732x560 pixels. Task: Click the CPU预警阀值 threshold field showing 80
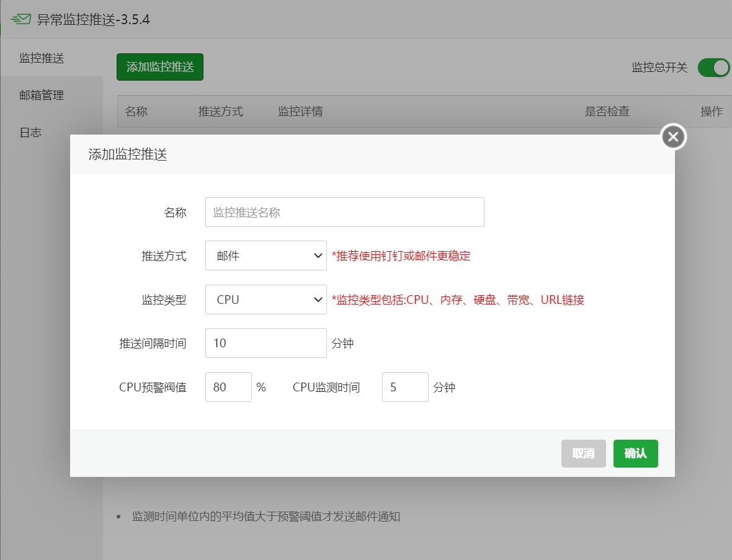pyautogui.click(x=228, y=386)
